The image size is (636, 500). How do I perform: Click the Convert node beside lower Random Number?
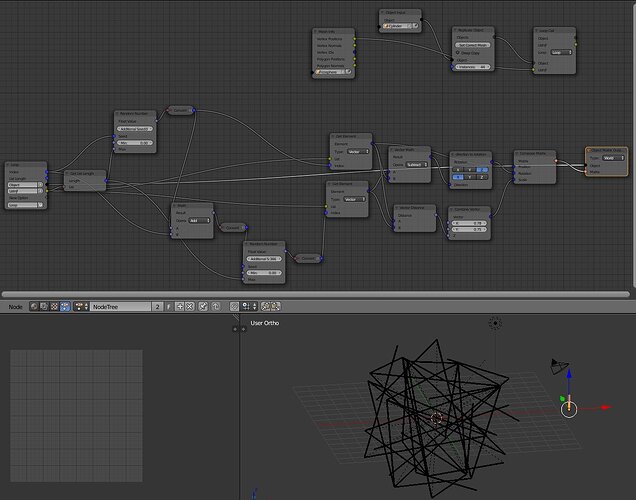(x=308, y=258)
